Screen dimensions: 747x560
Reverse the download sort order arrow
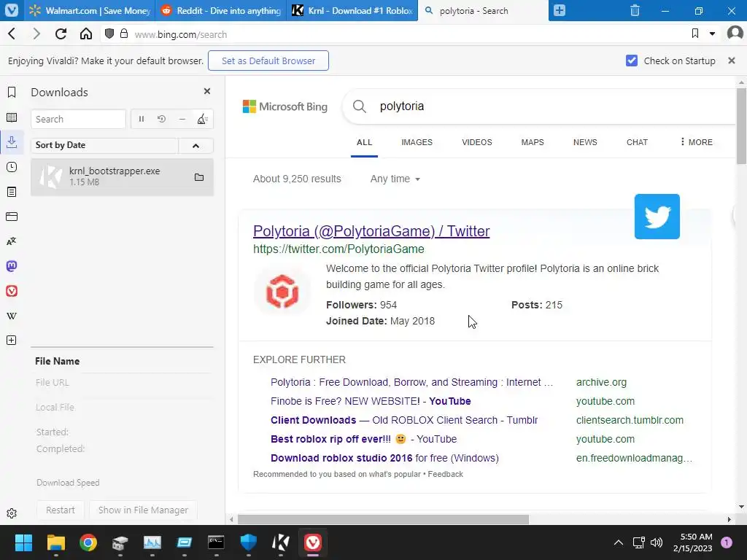[196, 145]
